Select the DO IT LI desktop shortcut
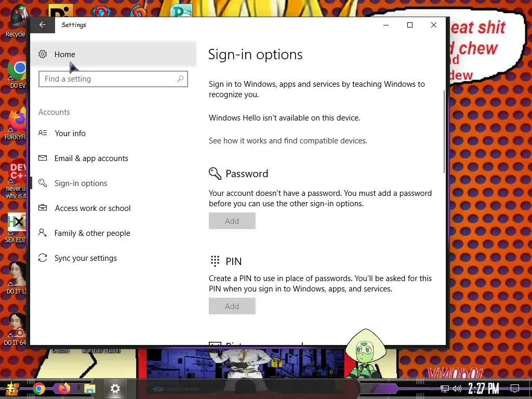Viewport: 532px width, 399px height. tap(16, 278)
